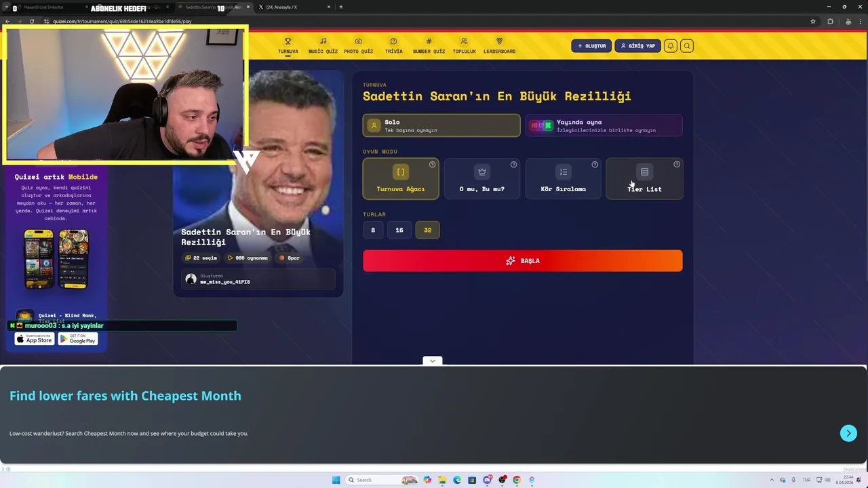Choose Tier List game mode
Viewport: 868px width, 488px height.
click(644, 179)
